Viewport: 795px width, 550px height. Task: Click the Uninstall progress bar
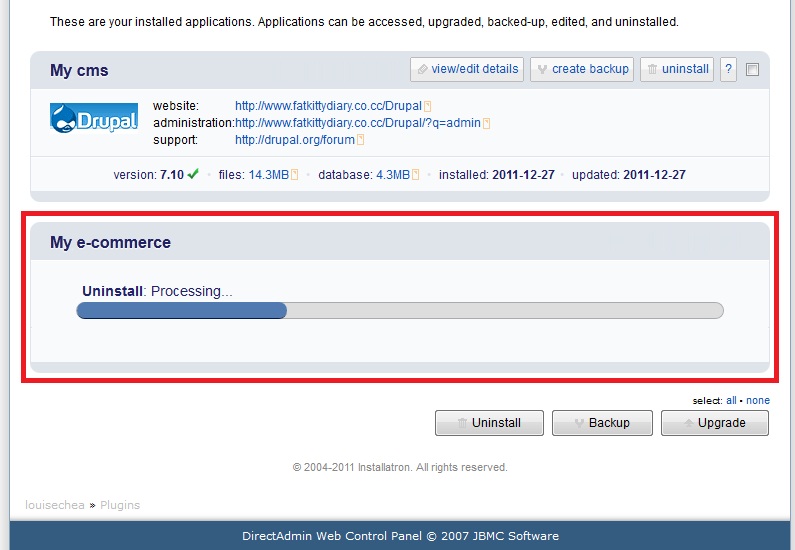pos(400,310)
